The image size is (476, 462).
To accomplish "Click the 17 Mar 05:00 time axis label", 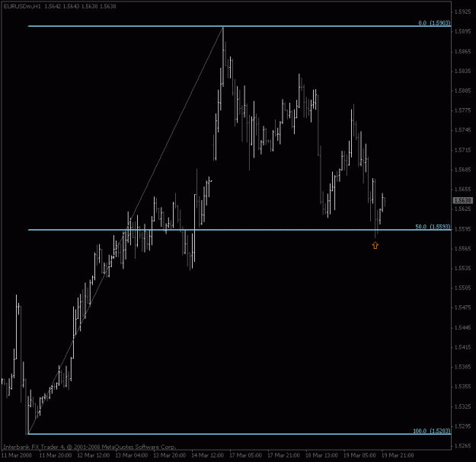I will (x=245, y=455).
